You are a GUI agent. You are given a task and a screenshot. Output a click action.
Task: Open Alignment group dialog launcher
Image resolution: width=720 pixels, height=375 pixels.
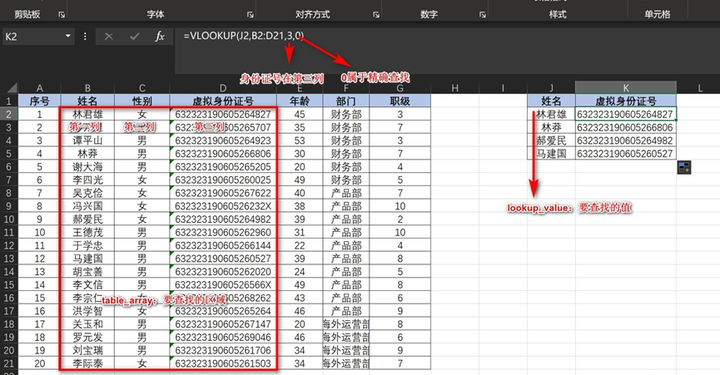click(x=376, y=15)
